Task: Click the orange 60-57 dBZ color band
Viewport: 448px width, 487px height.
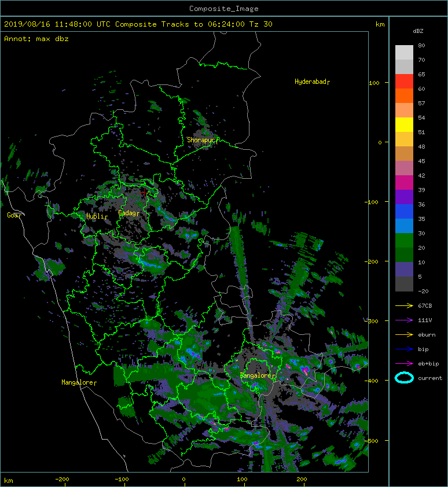Action: point(404,95)
